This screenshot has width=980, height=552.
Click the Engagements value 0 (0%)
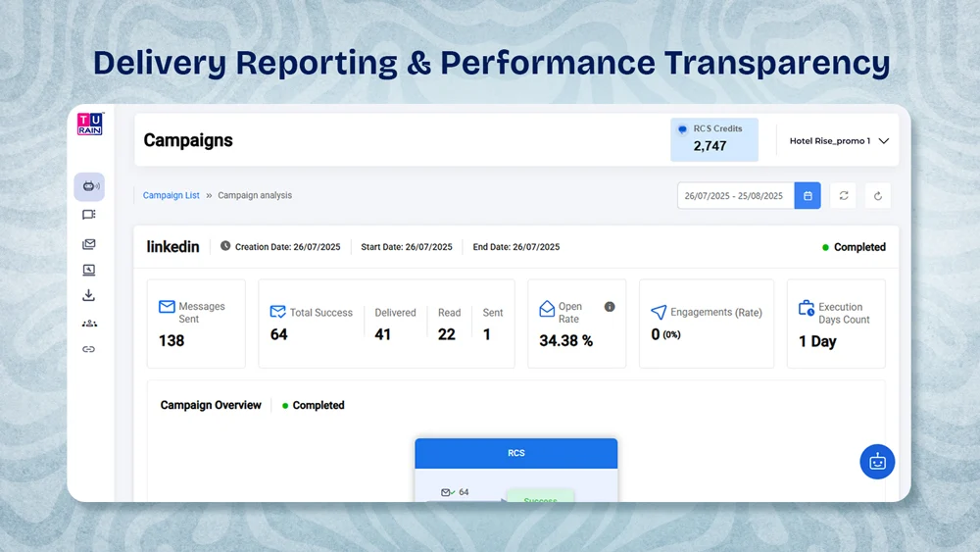665,334
